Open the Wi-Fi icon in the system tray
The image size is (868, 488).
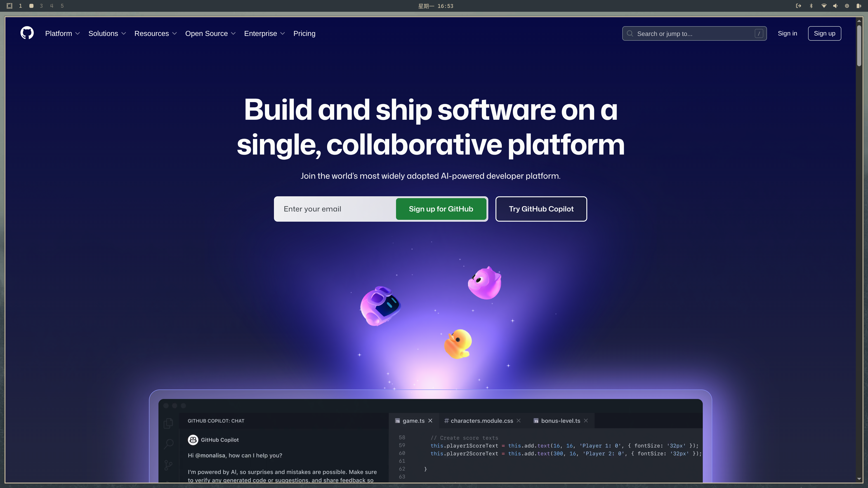(x=824, y=6)
